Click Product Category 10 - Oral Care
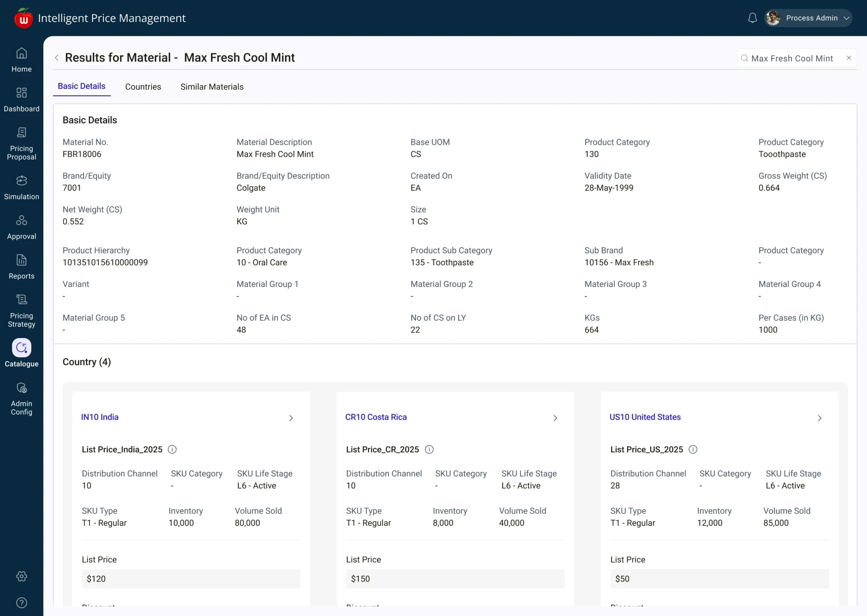This screenshot has width=867, height=616. pyautogui.click(x=262, y=263)
